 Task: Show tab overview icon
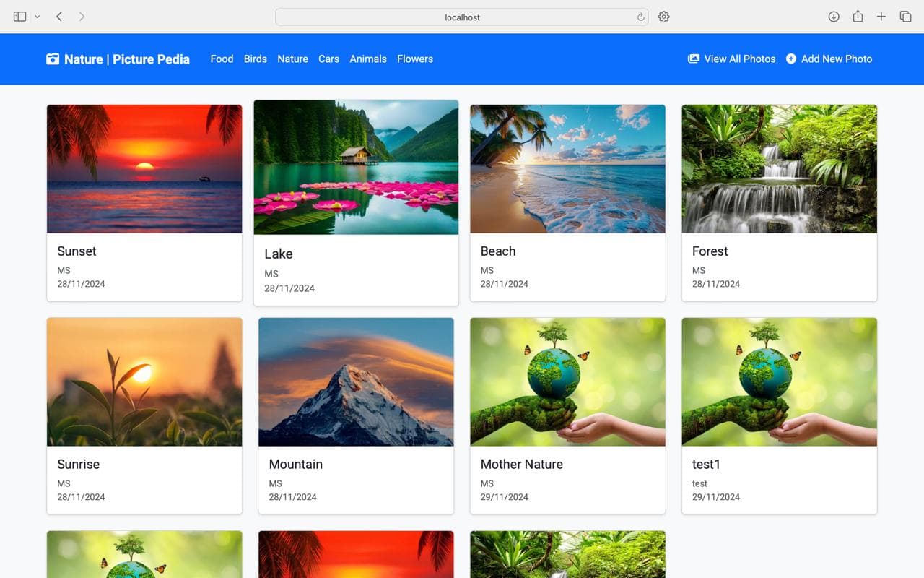click(905, 17)
